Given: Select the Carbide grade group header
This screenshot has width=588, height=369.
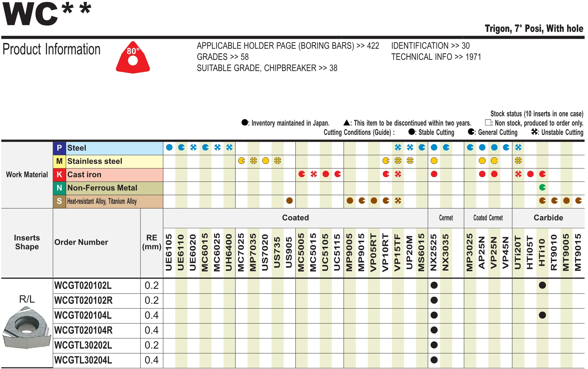Looking at the screenshot, I should tap(548, 218).
